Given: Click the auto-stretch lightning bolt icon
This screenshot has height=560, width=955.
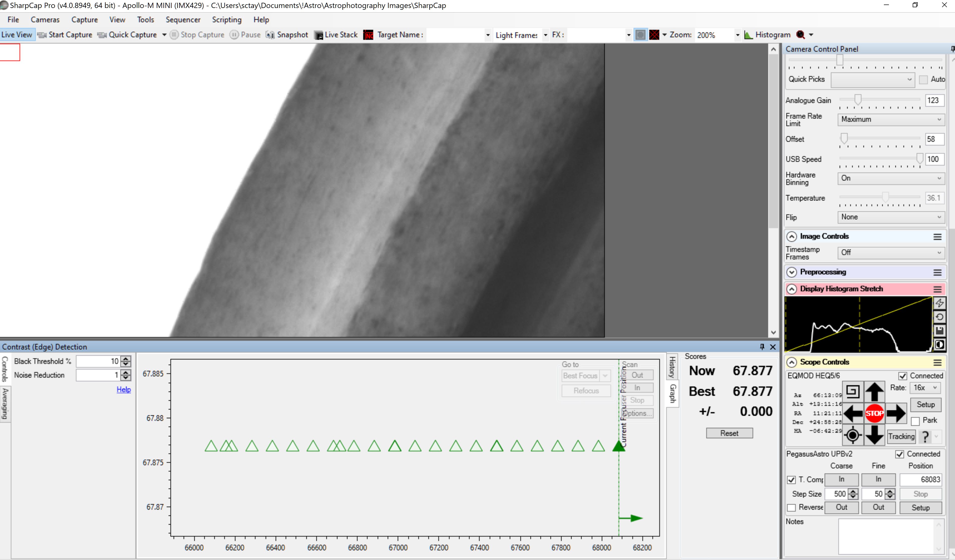Looking at the screenshot, I should [x=939, y=303].
